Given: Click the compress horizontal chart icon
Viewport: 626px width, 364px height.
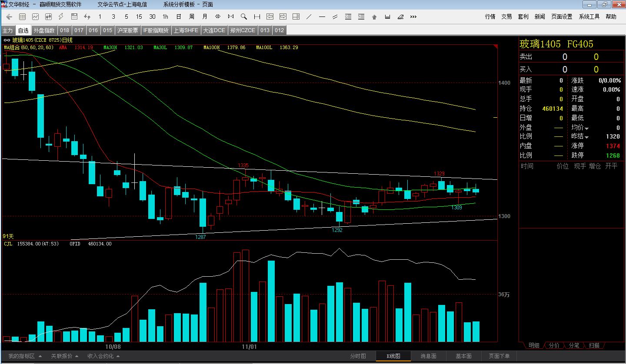Looking at the screenshot, I should click(231, 17).
